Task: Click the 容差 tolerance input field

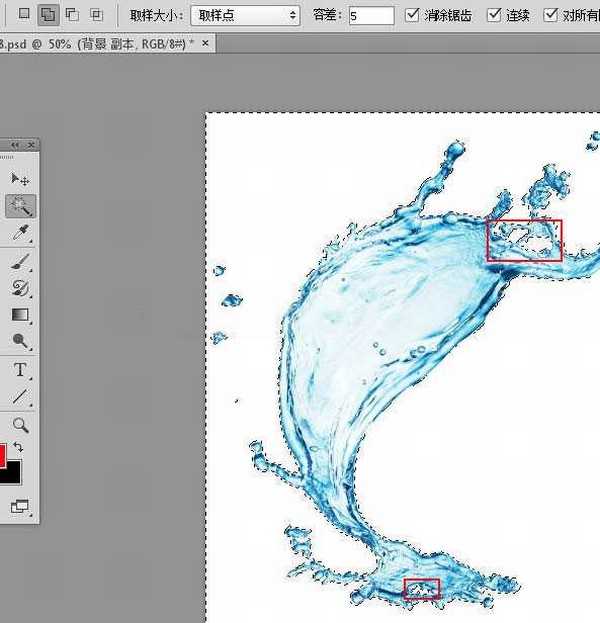Action: coord(371,15)
